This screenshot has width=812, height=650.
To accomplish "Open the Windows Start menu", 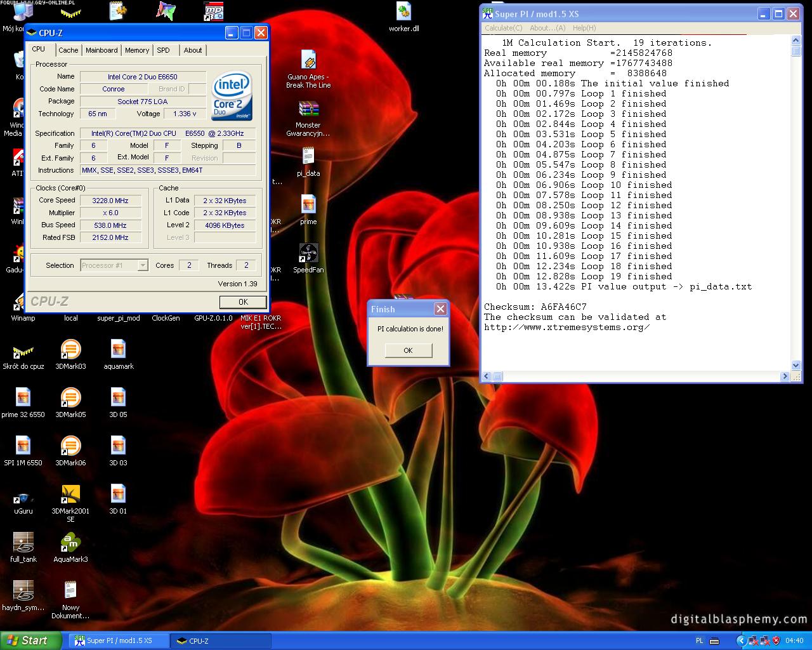I will point(30,640).
